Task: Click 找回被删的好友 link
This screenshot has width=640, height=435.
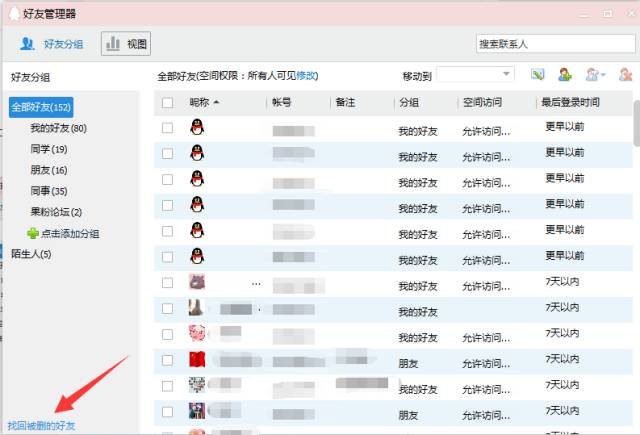Action: click(x=41, y=426)
